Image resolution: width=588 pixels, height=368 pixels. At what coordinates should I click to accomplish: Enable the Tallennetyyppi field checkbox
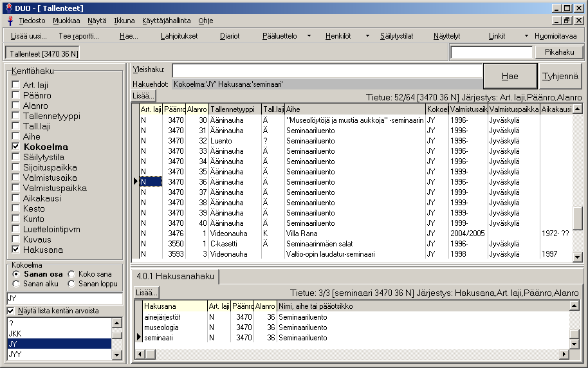click(15, 116)
